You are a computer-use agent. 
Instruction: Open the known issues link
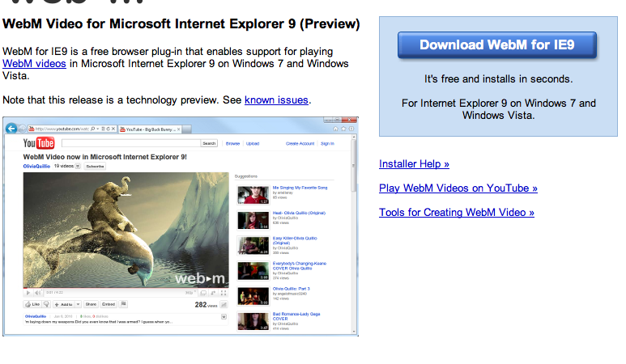[276, 100]
